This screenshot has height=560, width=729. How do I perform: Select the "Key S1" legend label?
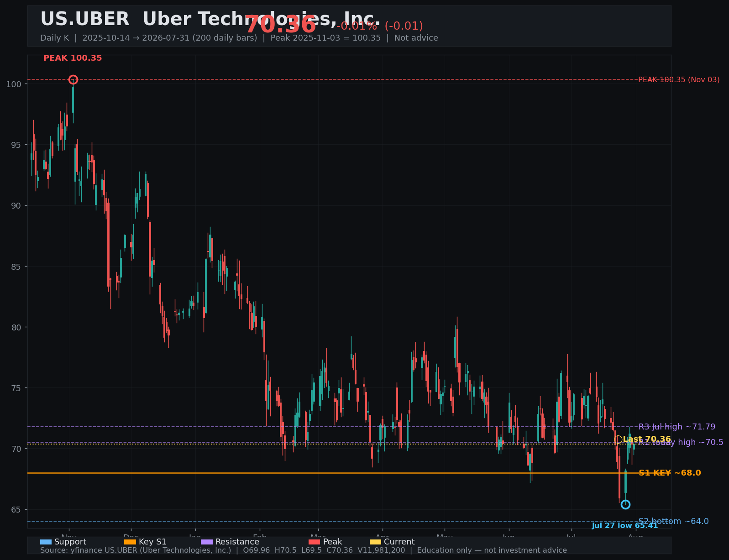point(152,542)
